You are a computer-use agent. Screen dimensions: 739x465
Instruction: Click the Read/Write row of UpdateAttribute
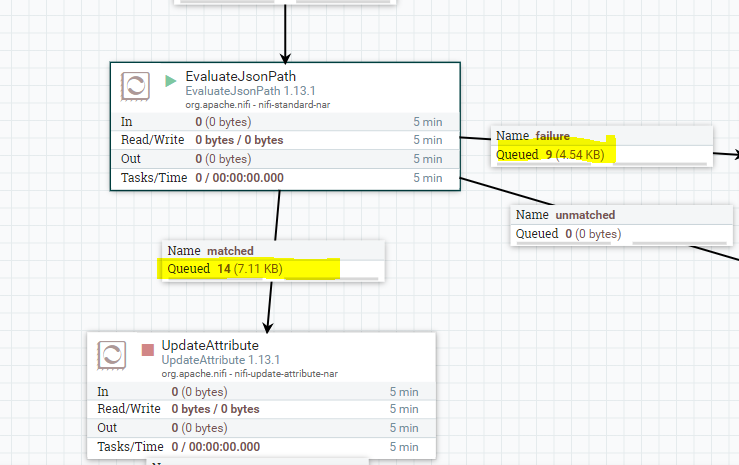[x=261, y=409]
